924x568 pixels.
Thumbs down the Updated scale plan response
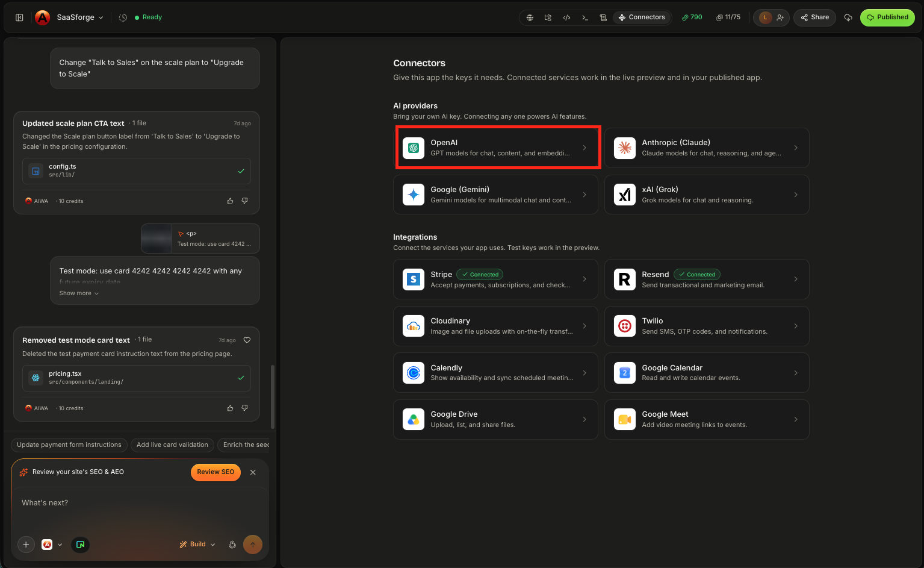(244, 201)
